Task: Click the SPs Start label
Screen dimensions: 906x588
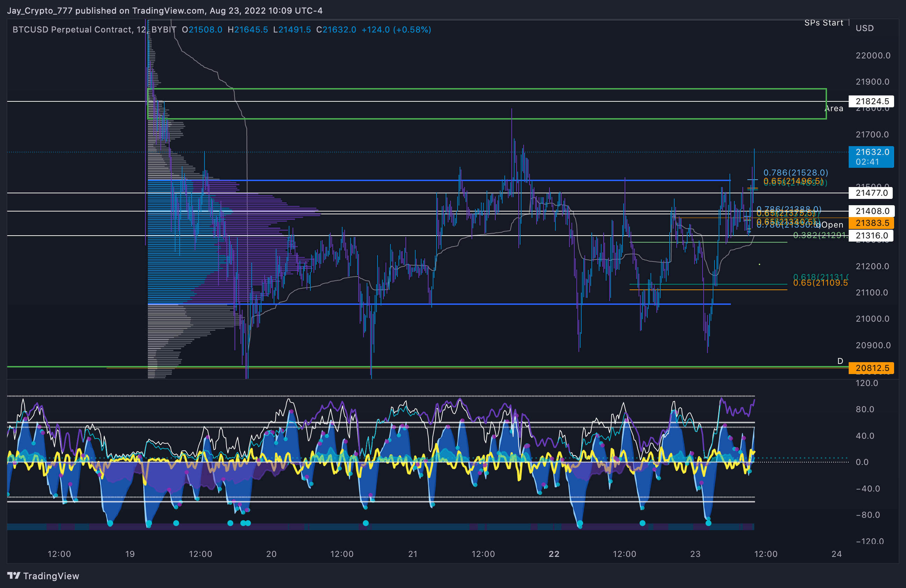Action: 824,23
